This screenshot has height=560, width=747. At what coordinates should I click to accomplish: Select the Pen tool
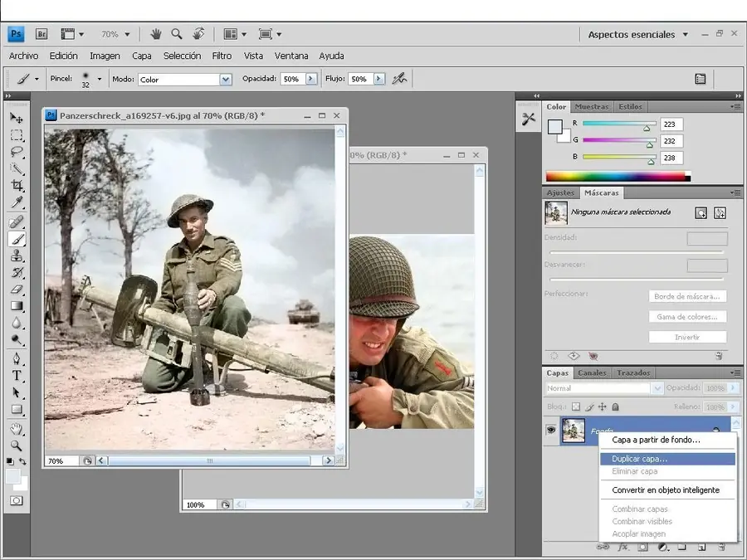tap(17, 358)
